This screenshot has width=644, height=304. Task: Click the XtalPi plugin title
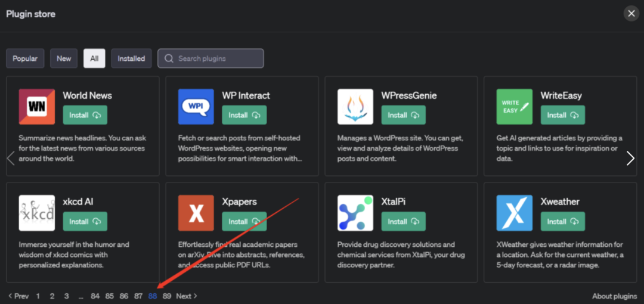pos(394,202)
